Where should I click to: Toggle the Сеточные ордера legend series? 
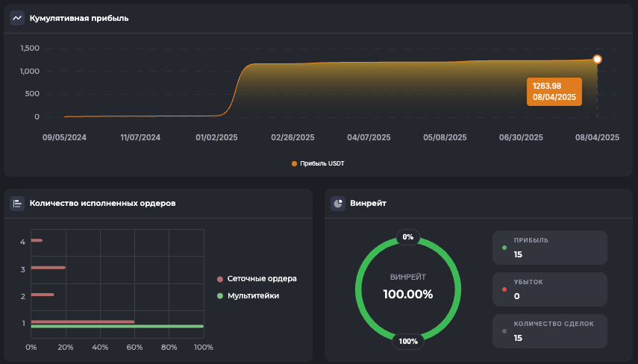[x=257, y=279]
